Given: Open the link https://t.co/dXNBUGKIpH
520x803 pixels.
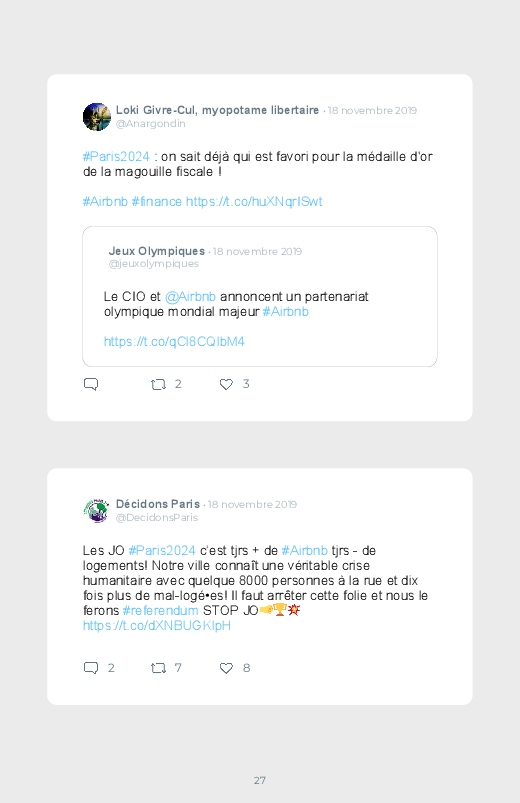Looking at the screenshot, I should click(x=157, y=625).
